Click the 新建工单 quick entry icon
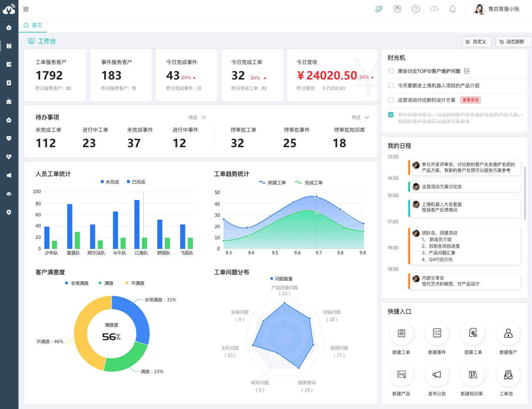The height and width of the screenshot is (409, 532). coord(402,333)
